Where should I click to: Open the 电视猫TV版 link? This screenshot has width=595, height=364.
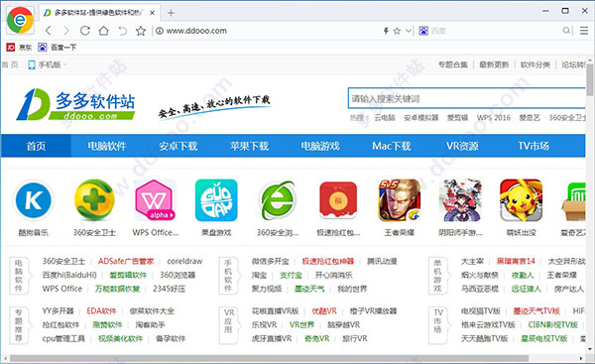point(480,310)
